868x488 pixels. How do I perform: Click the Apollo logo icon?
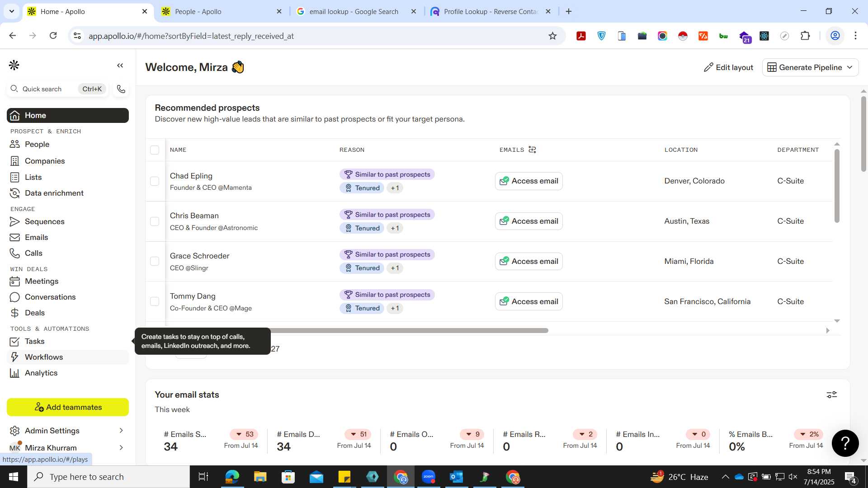click(14, 66)
